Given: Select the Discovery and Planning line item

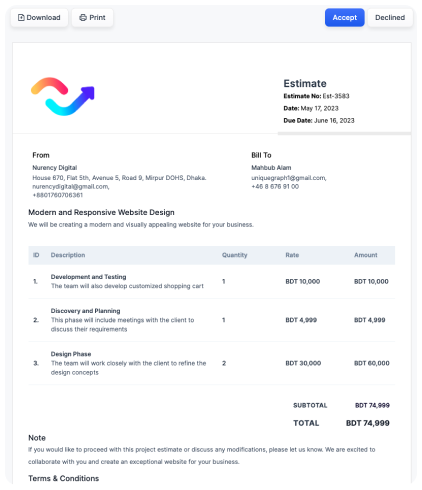Looking at the screenshot, I should pos(212,320).
